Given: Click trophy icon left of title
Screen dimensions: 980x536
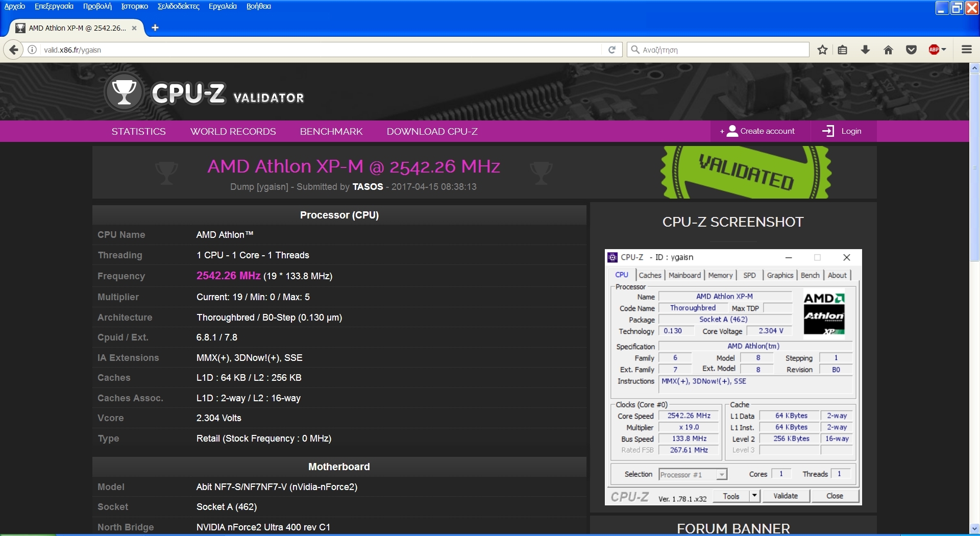Looking at the screenshot, I should click(166, 173).
